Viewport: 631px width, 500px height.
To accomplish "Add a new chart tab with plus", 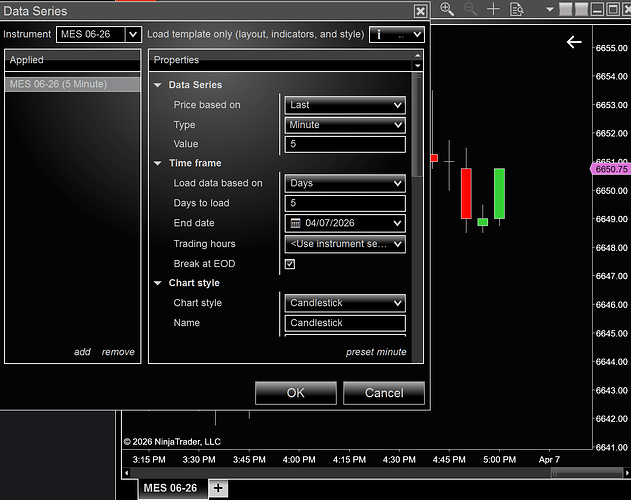I will pyautogui.click(x=219, y=488).
